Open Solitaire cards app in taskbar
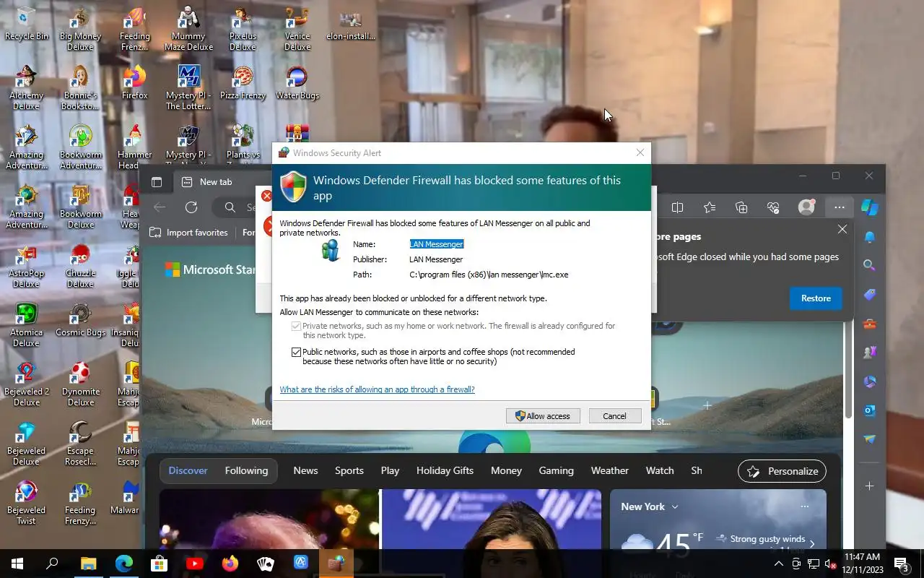 click(265, 564)
